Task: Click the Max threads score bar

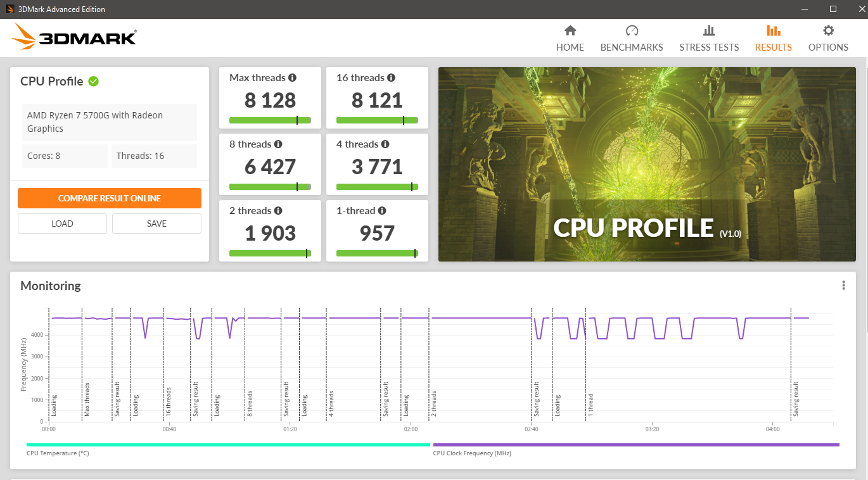Action: (x=270, y=120)
